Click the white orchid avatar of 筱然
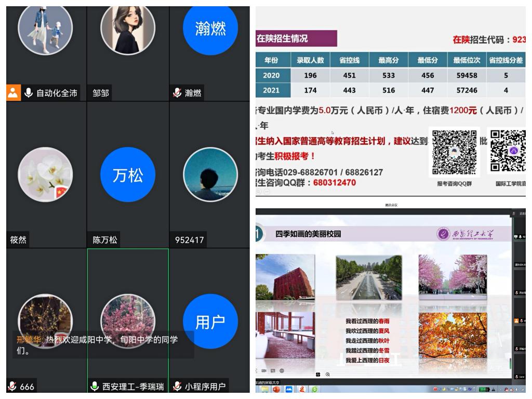Viewport: 532px width, 399px height. tap(45, 175)
